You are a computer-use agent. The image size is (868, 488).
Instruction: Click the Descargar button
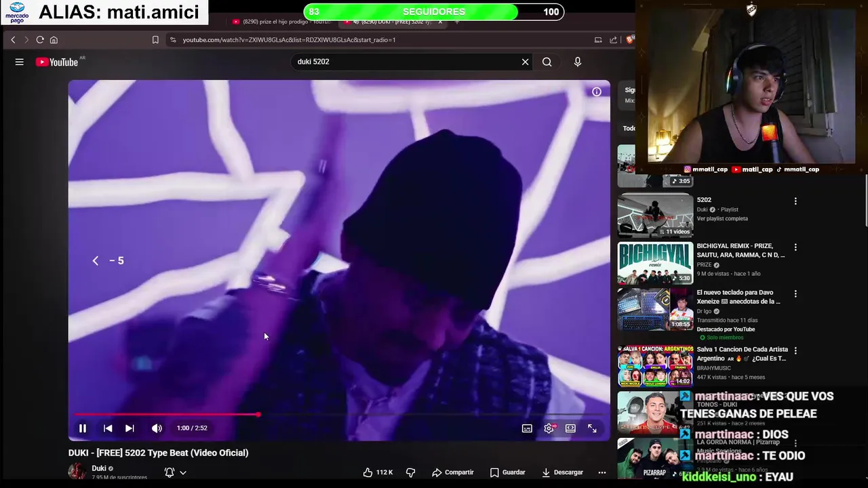(562, 472)
